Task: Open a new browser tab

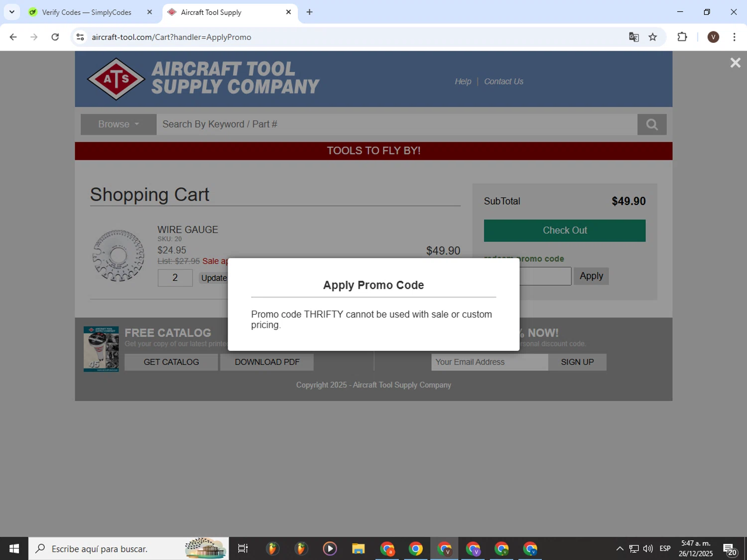Action: [310, 12]
